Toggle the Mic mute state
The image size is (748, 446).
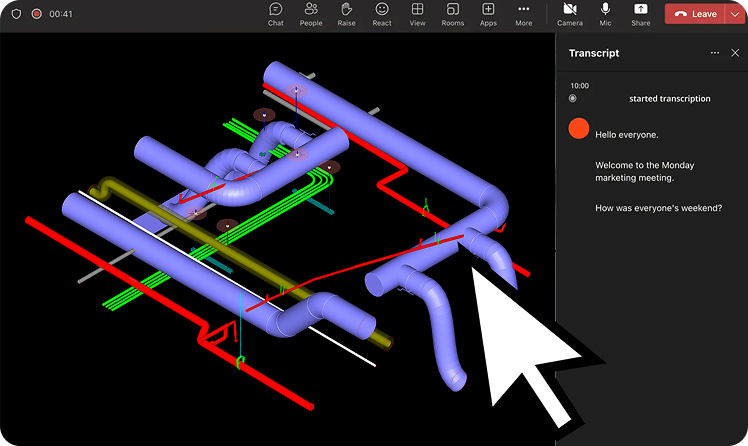(605, 14)
